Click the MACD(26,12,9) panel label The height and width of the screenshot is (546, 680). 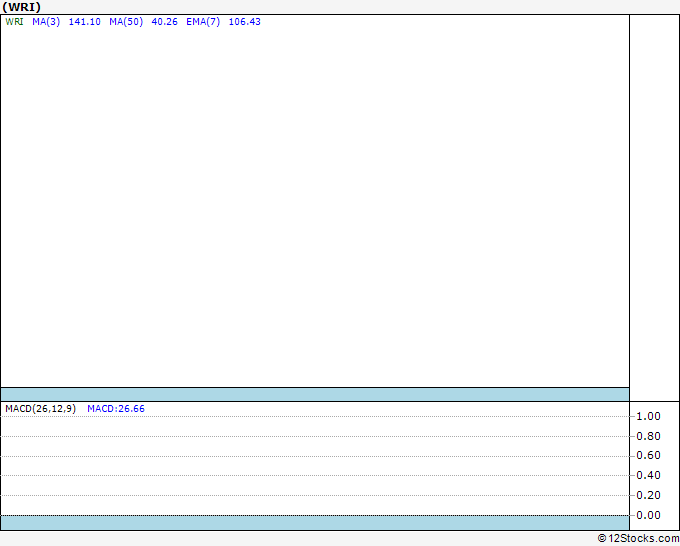pyautogui.click(x=40, y=409)
